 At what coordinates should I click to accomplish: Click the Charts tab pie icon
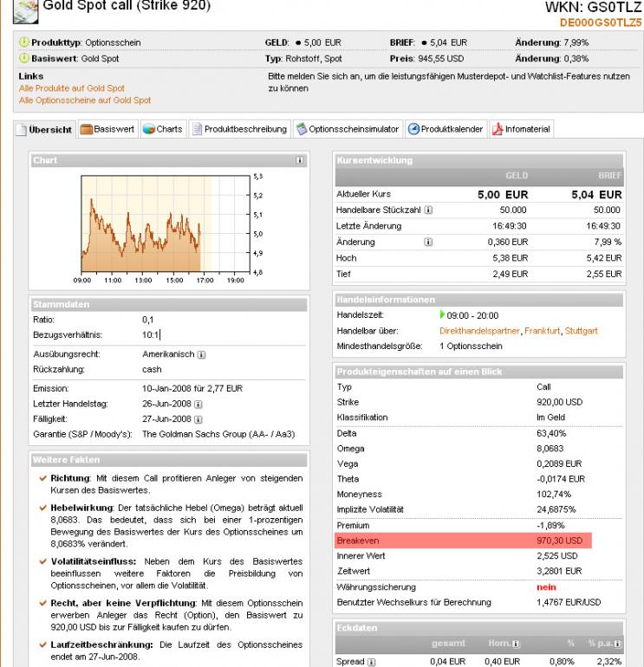click(x=149, y=129)
